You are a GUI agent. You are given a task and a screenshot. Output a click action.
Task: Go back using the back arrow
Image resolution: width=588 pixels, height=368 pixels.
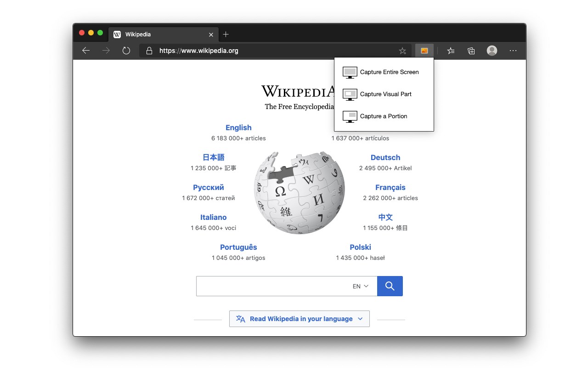point(86,51)
